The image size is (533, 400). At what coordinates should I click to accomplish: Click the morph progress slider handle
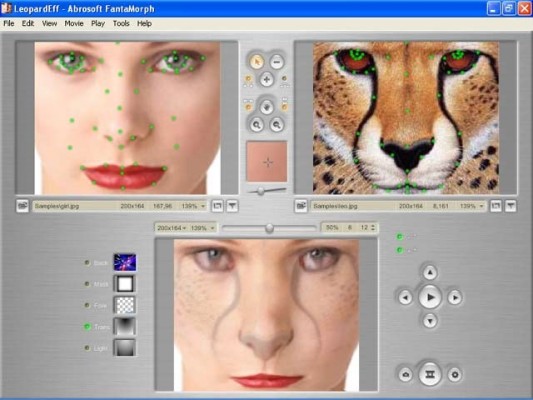269,228
